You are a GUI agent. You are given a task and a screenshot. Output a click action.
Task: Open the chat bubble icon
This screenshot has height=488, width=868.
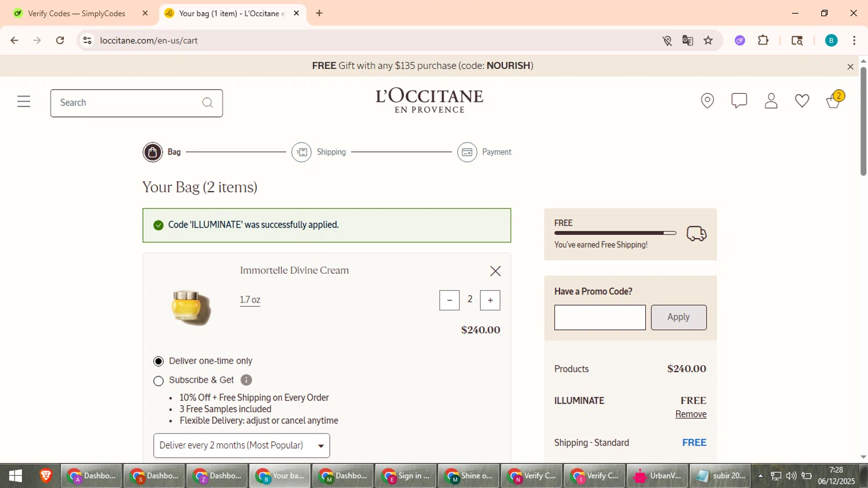(x=739, y=101)
